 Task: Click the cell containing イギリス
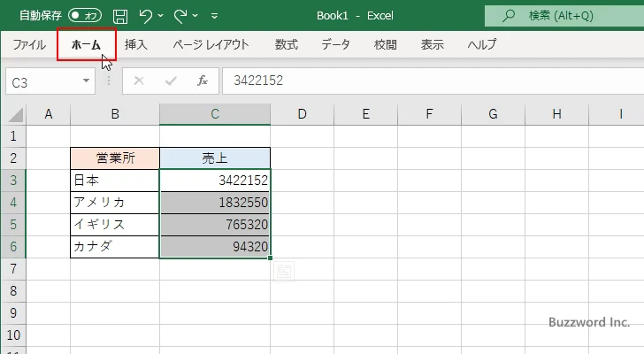click(115, 225)
